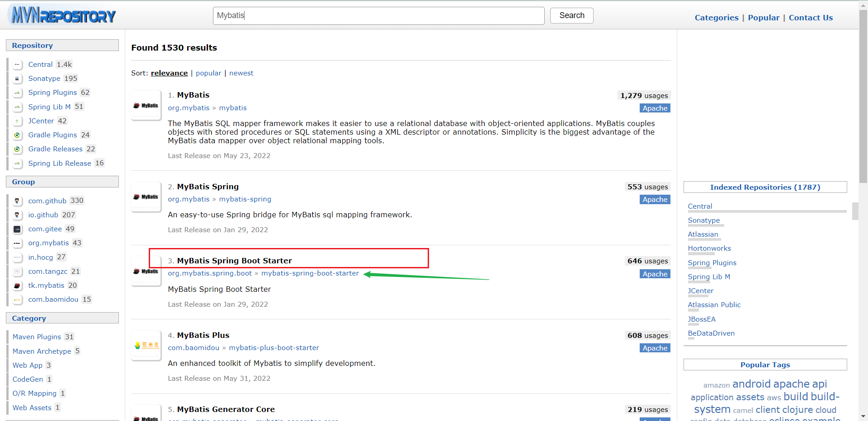The height and width of the screenshot is (421, 868).
Task: Click the MVNRepository logo
Action: pyautogui.click(x=62, y=15)
